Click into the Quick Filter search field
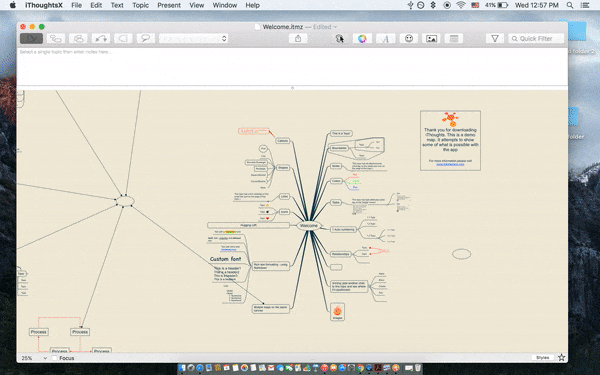The width and height of the screenshot is (600, 375). point(536,39)
